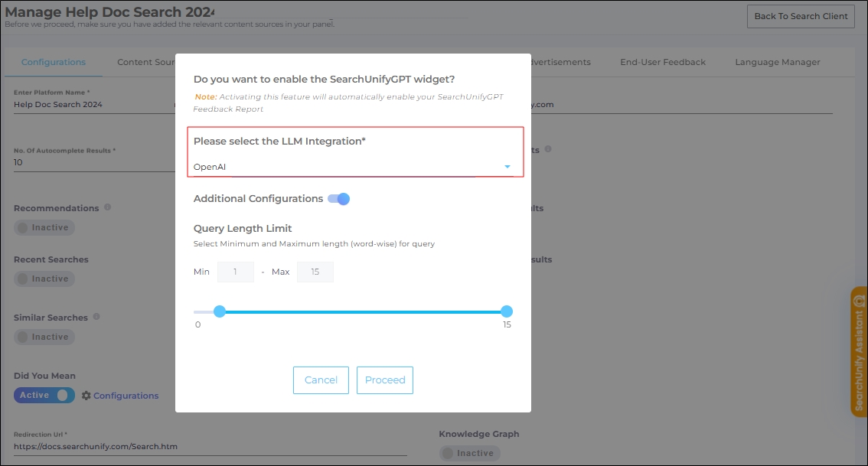Screen dimensions: 868x466
Task: Turn on the Recent Searches toggle
Action: [44, 279]
